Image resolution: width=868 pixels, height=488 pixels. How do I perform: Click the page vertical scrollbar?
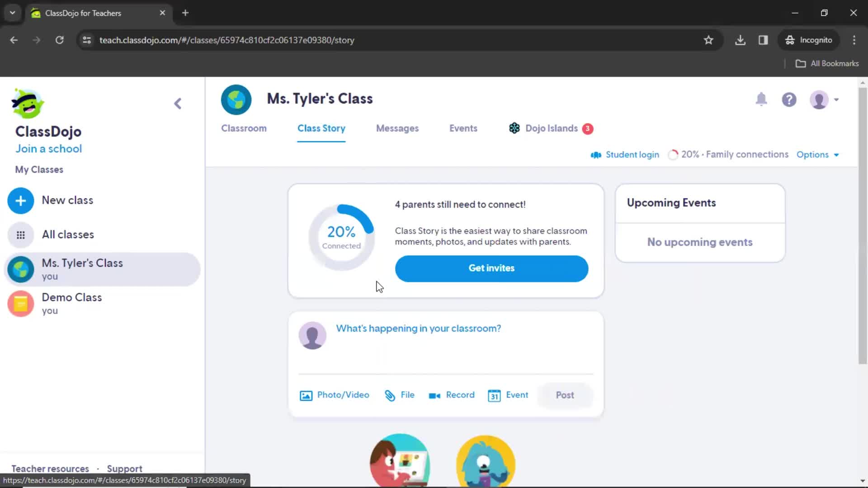point(863,226)
